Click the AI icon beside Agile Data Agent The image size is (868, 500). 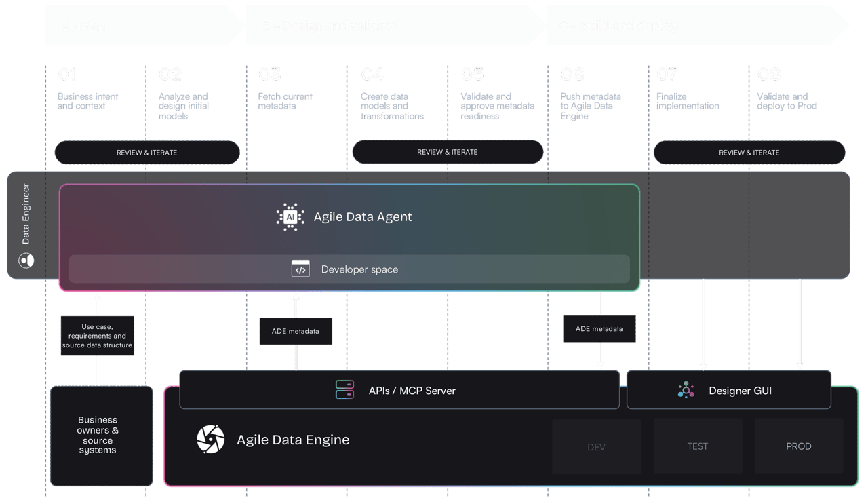click(x=290, y=217)
